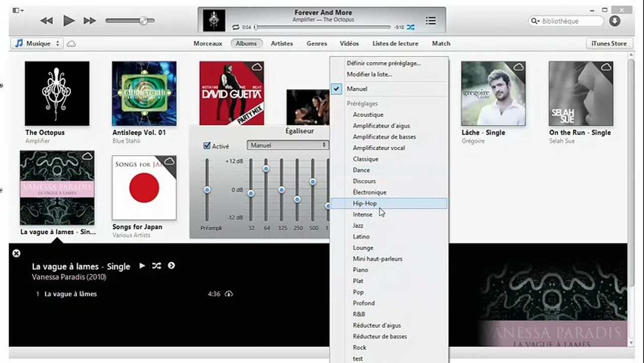The width and height of the screenshot is (644, 363).
Task: Open the Up Next list icon
Action: point(431,21)
